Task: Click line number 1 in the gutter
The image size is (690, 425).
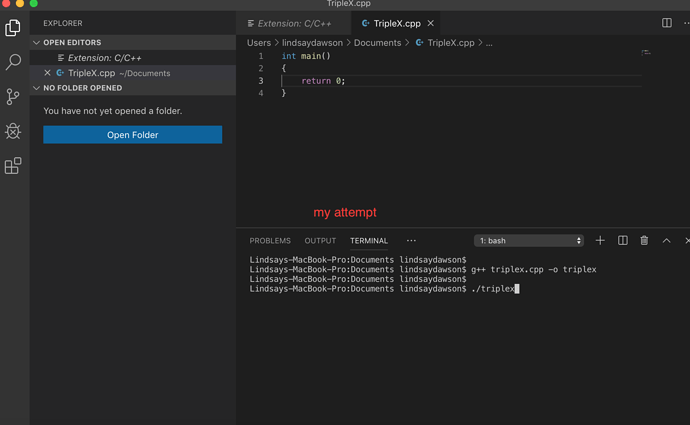Action: 261,56
